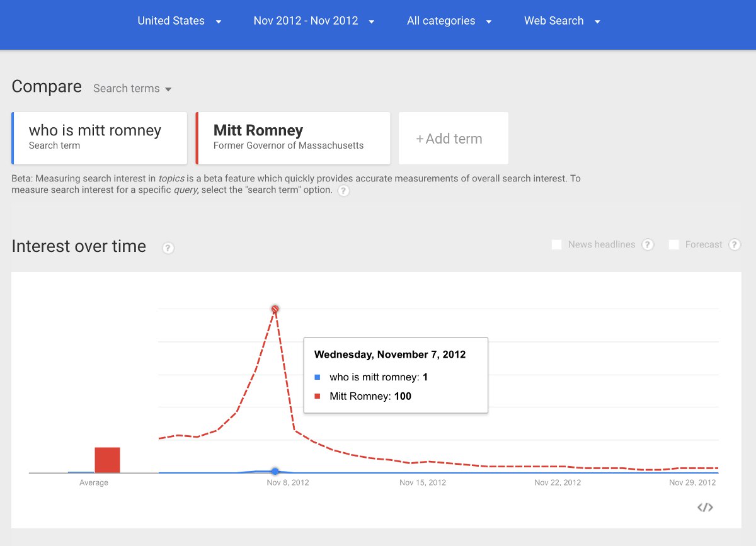Open the Nov 2012 - Nov 2012 date range dropdown
This screenshot has width=756, height=546.
(314, 21)
